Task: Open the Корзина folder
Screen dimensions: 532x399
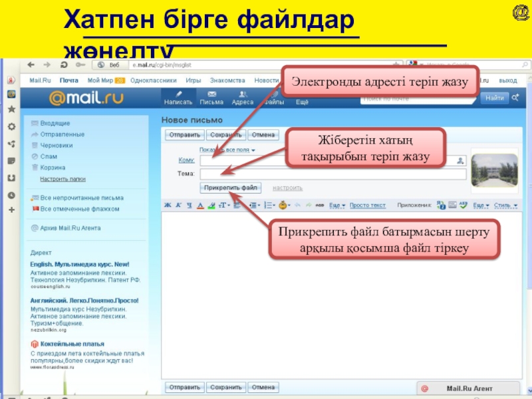Action: pos(53,168)
